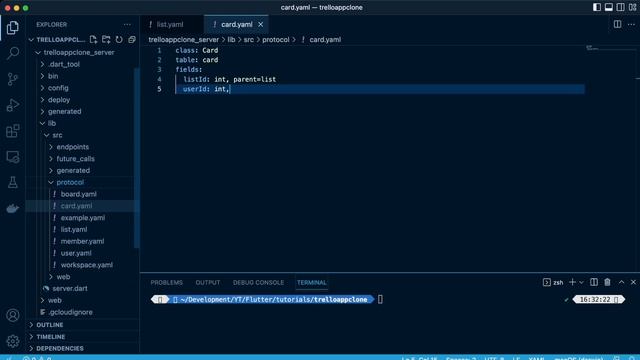Expand the bin folder
640x360 pixels.
point(53,76)
